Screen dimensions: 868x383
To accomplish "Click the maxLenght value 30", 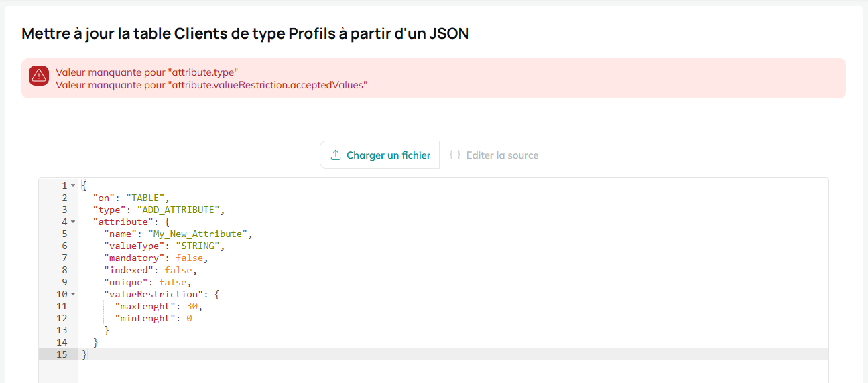I will coord(192,306).
